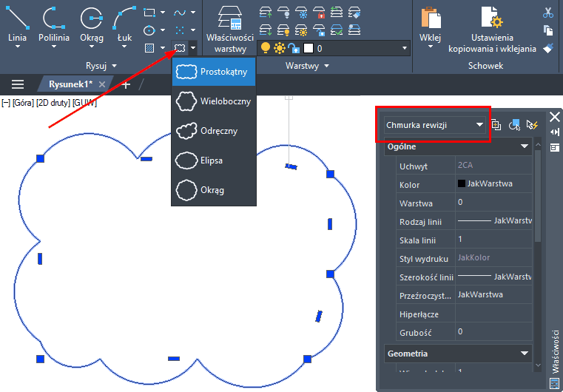Open Właściwości warstwy layer properties

coord(230,29)
